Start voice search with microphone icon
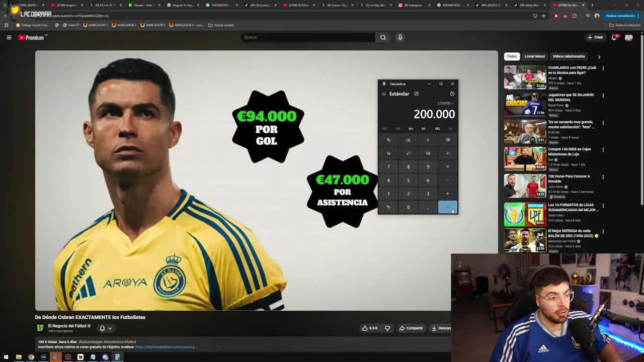The width and height of the screenshot is (644, 362). click(400, 37)
